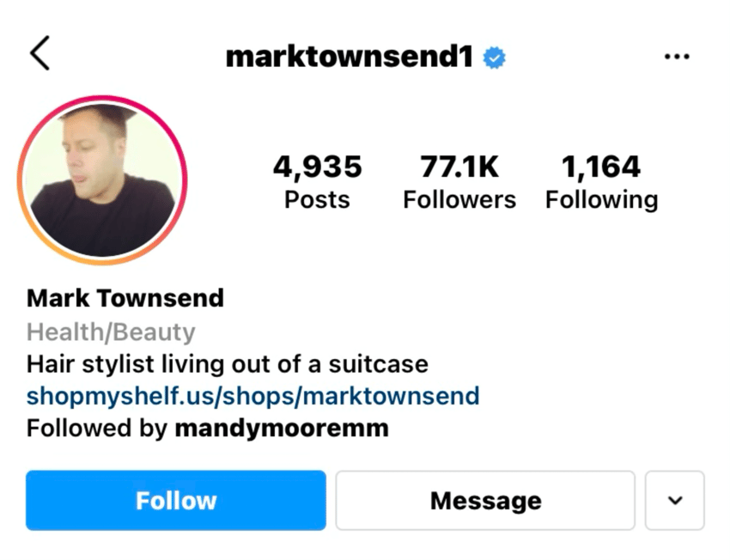Open the mandymooremm follower profile
Image resolution: width=730 pixels, height=560 pixels.
pyautogui.click(x=282, y=429)
